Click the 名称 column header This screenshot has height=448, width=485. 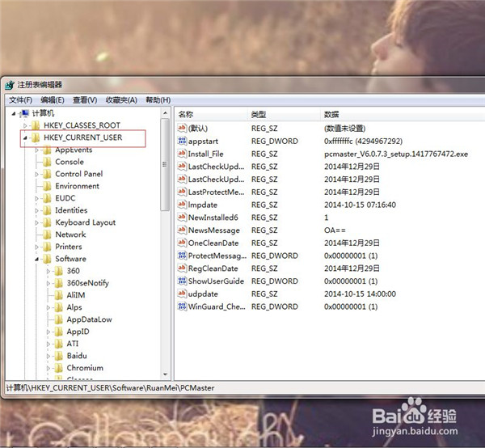(187, 115)
